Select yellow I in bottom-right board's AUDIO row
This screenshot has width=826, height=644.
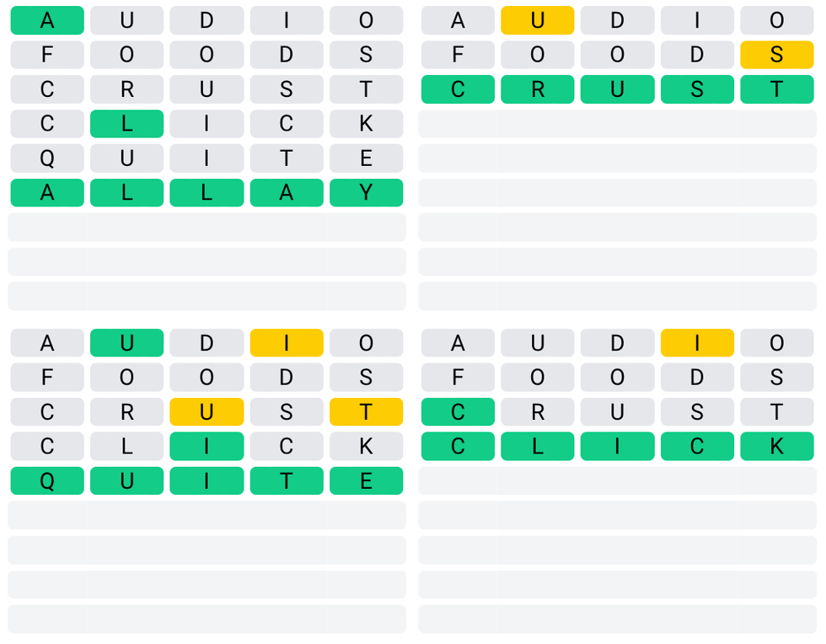click(697, 343)
